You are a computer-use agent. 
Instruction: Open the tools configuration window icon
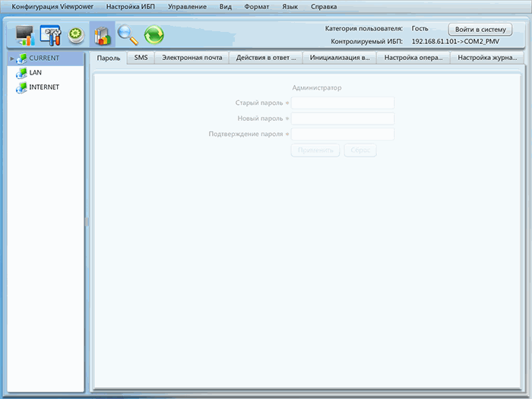pyautogui.click(x=51, y=35)
